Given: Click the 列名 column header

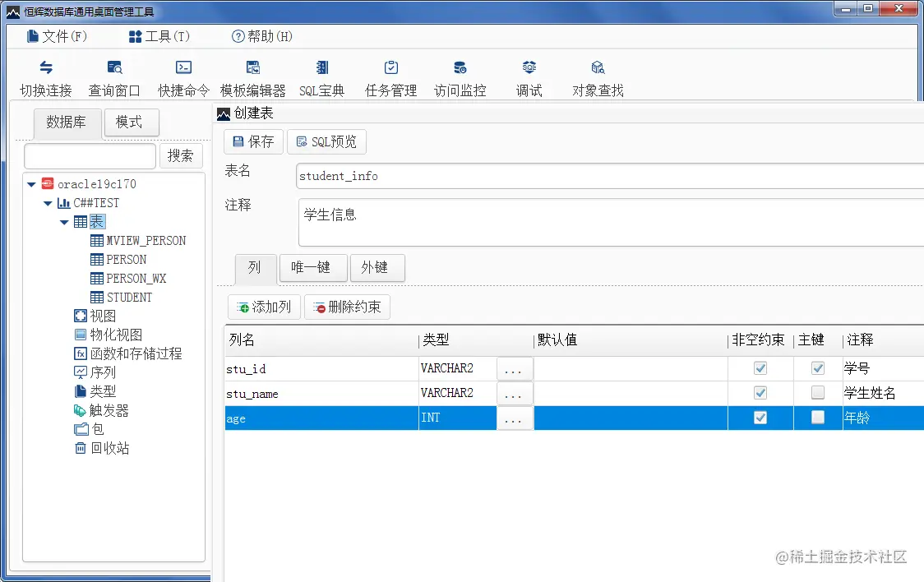Looking at the screenshot, I should (x=321, y=340).
